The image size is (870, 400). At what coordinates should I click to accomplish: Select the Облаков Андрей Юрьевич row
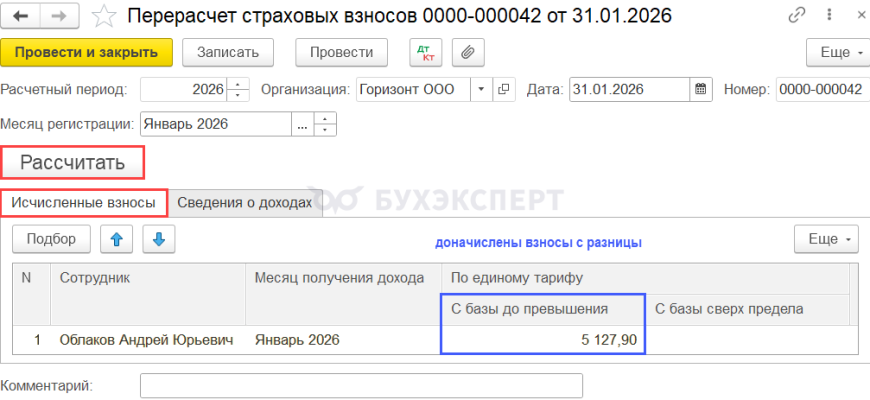click(146, 340)
